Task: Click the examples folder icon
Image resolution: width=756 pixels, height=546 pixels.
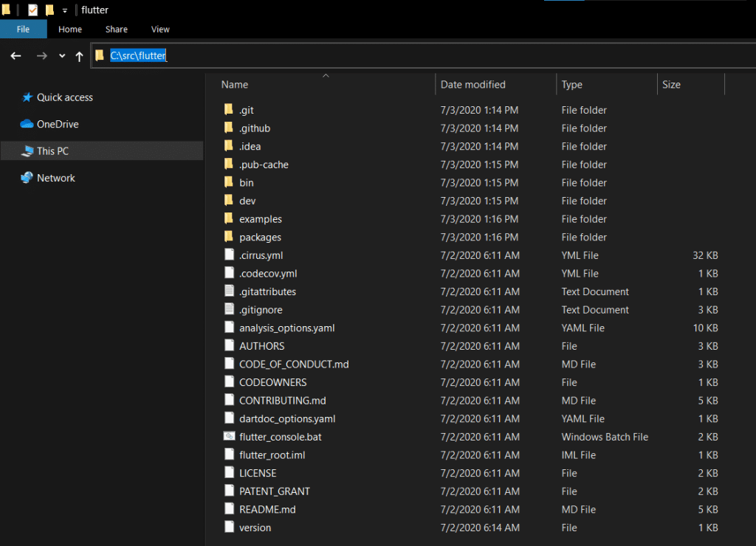Action: point(229,218)
